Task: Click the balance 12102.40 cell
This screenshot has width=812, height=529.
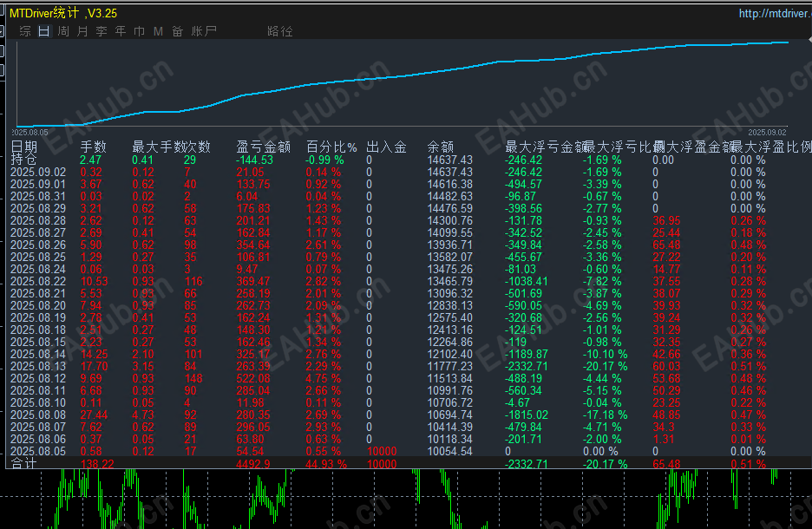Action: tap(449, 354)
